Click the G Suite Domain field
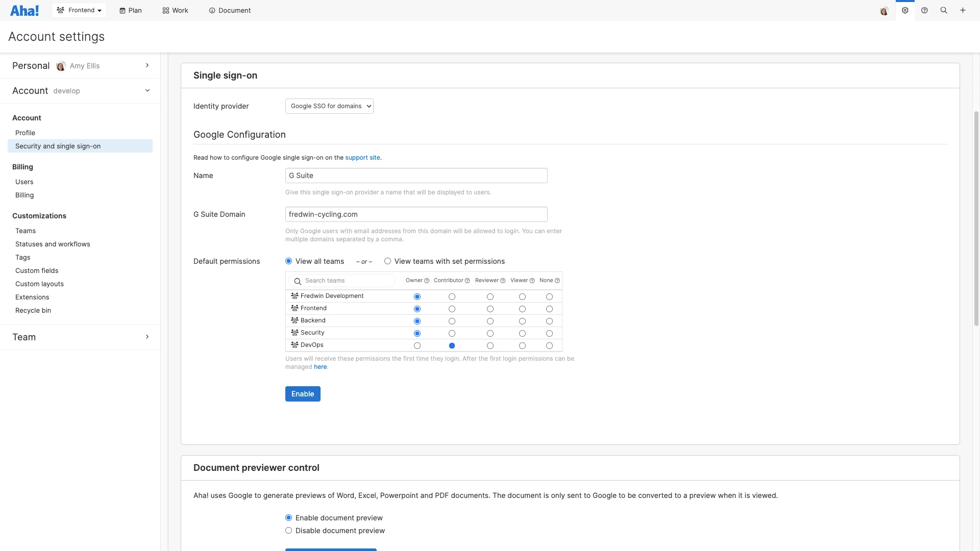Screen dimensions: 980x551 416,214
